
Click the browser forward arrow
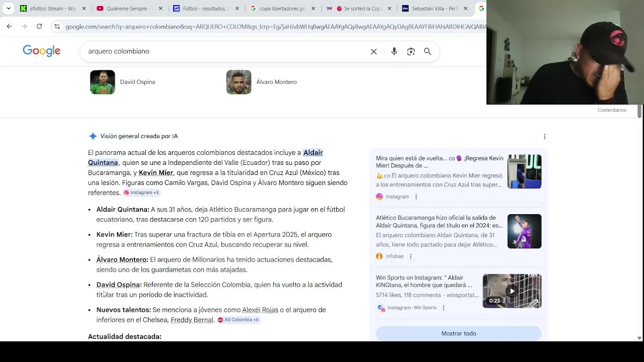24,26
